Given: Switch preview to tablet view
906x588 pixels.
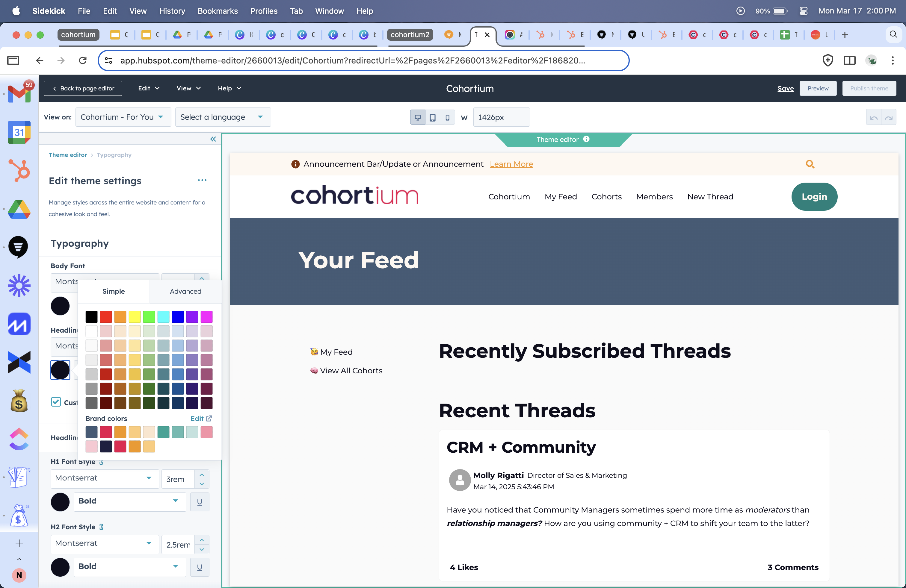Looking at the screenshot, I should 432,117.
